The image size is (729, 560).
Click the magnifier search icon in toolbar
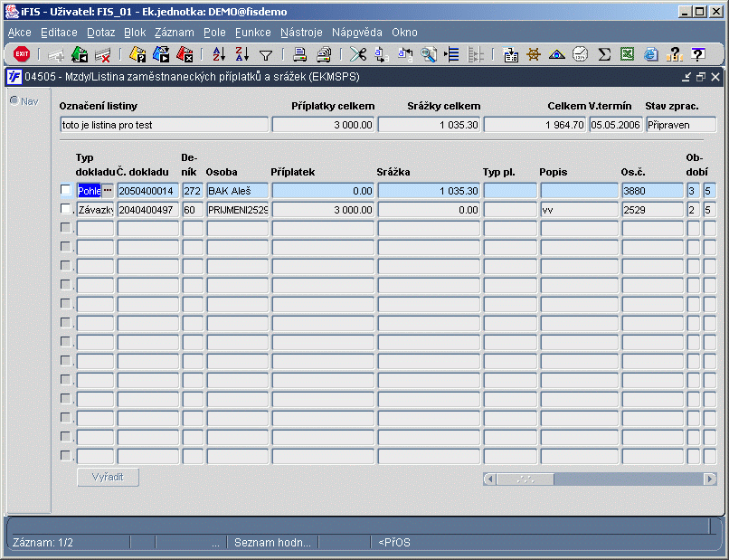(x=428, y=54)
